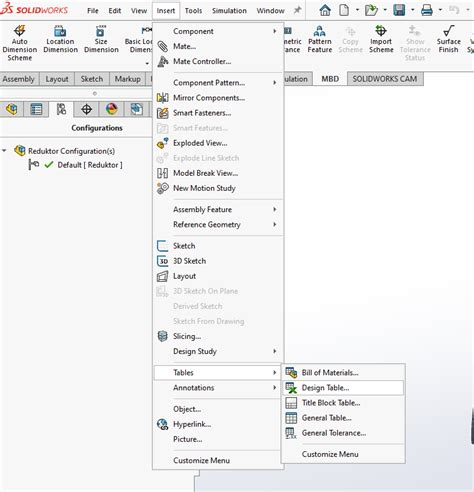Open New document dropdown arrow
The width and height of the screenshot is (474, 492).
point(357,10)
